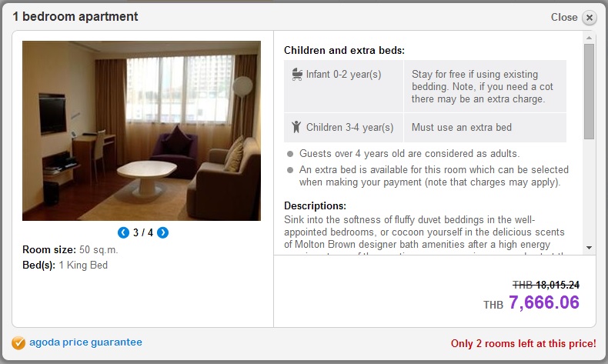608x364 pixels.
Task: Click the struck-through THB 18,015.24 price
Action: click(546, 285)
